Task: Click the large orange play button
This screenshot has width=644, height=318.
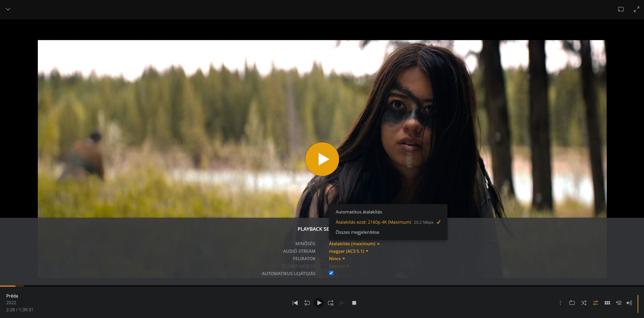Action: (322, 159)
